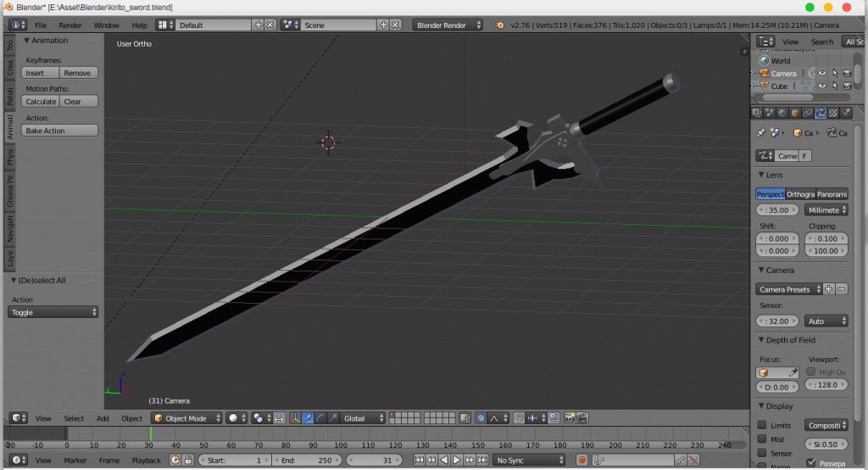Open the File menu
Image resolution: width=868 pixels, height=470 pixels.
pos(41,25)
